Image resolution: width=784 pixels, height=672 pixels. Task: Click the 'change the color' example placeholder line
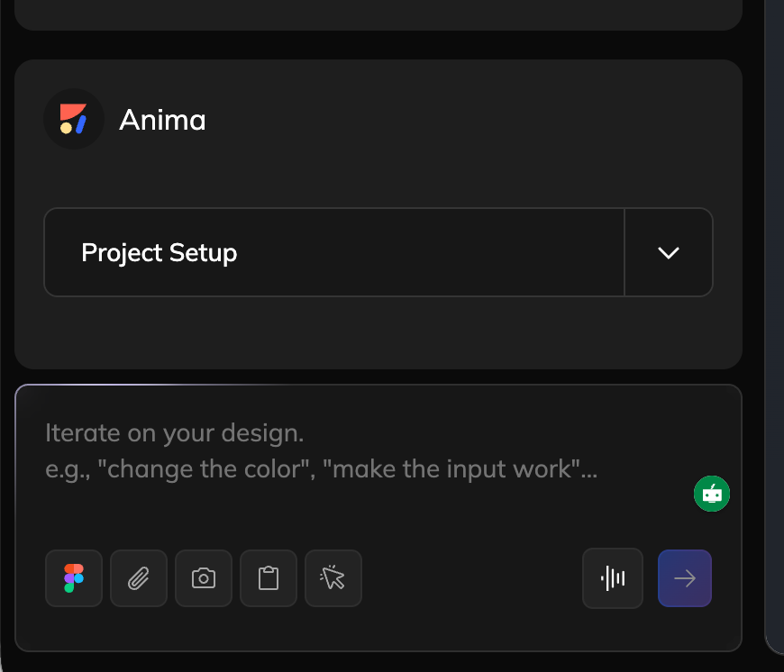(x=322, y=470)
